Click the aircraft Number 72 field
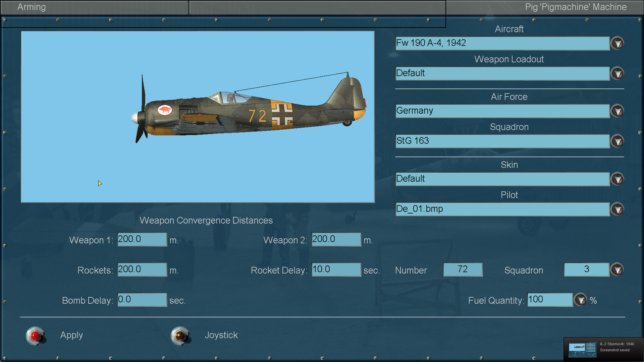 click(x=463, y=269)
